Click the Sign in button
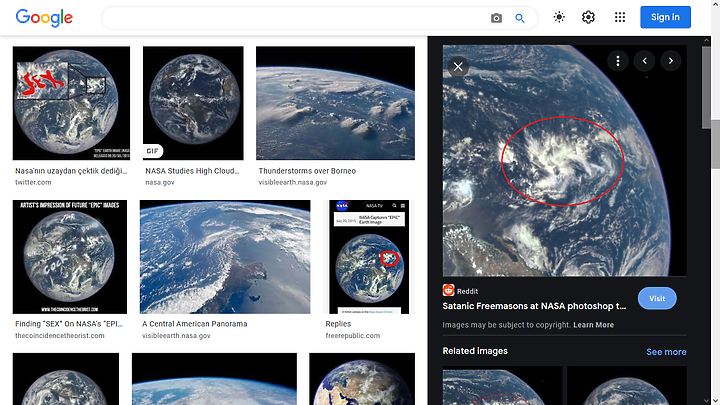 (x=665, y=17)
